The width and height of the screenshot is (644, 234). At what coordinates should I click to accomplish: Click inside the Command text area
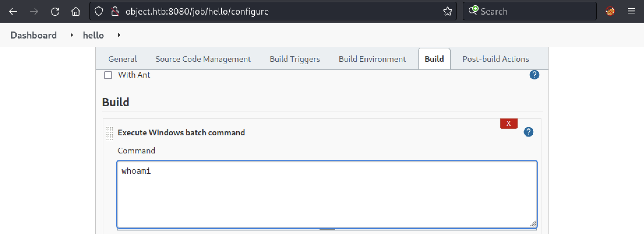click(327, 194)
